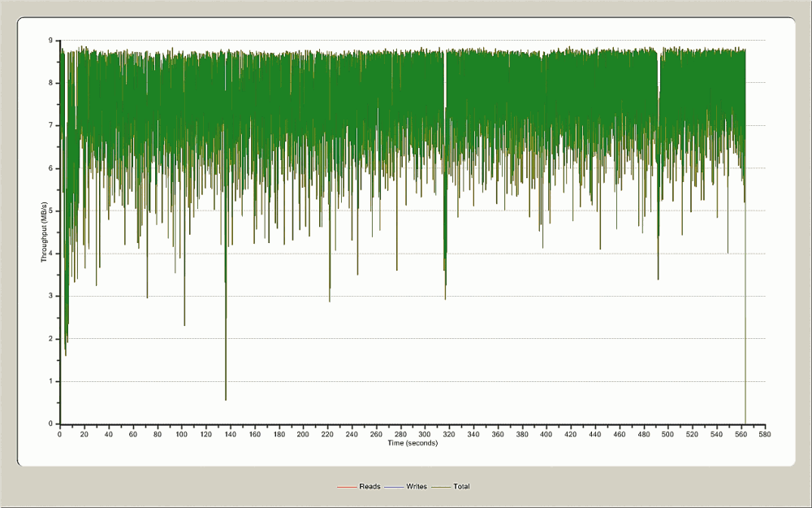The height and width of the screenshot is (508, 812).
Task: Select the 400 seconds tick label
Action: (x=546, y=435)
